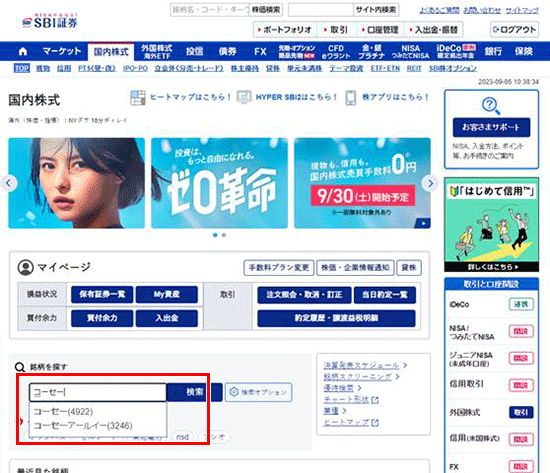550x473 pixels.
Task: Switch to the マーケット tab
Action: click(62, 52)
